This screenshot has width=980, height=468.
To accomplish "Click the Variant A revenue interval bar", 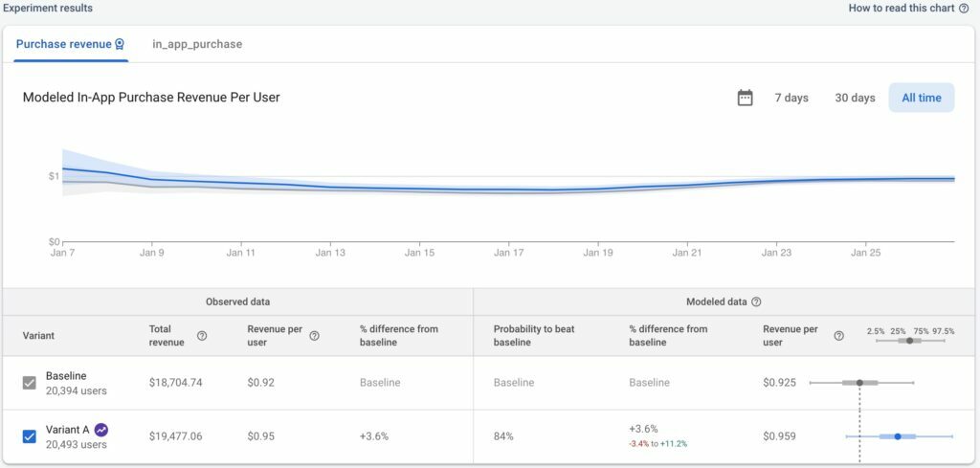I will pos(899,436).
